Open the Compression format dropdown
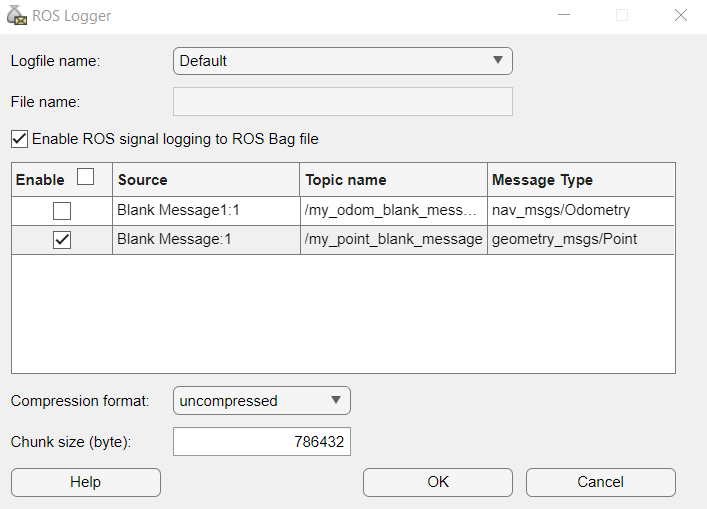The height and width of the screenshot is (509, 707). 261,401
